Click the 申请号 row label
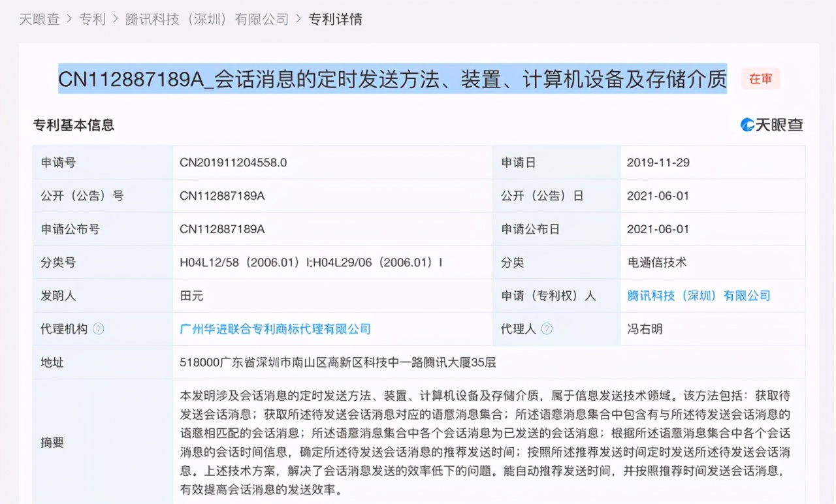Image resolution: width=836 pixels, height=504 pixels. click(58, 163)
